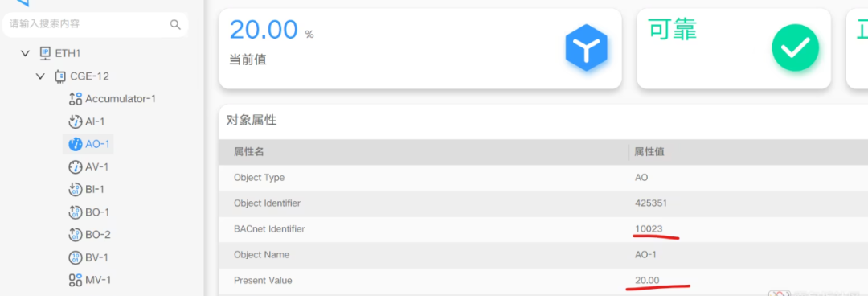Collapse the ETH1 tree node
The height and width of the screenshot is (296, 868).
[25, 53]
